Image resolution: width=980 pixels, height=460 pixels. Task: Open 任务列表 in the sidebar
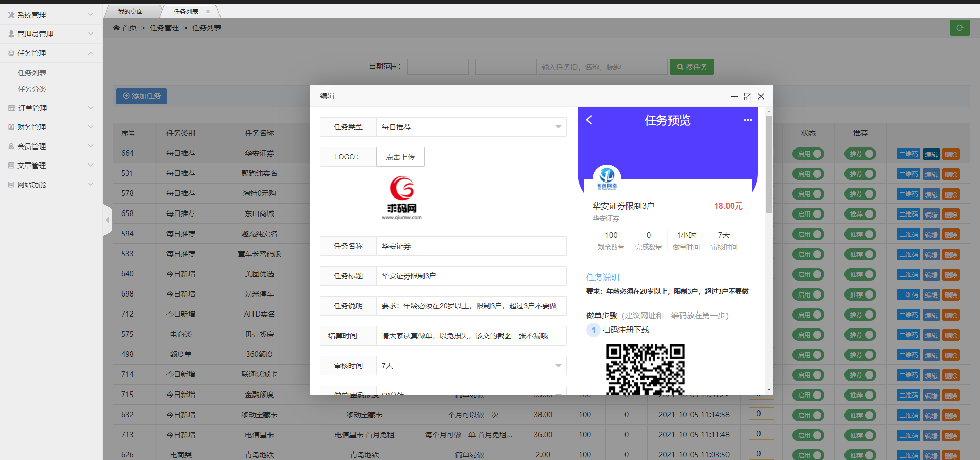click(32, 73)
